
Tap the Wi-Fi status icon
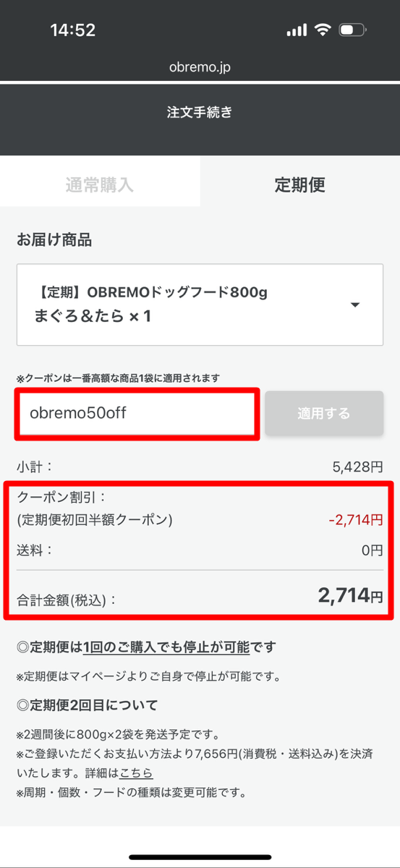[321, 30]
